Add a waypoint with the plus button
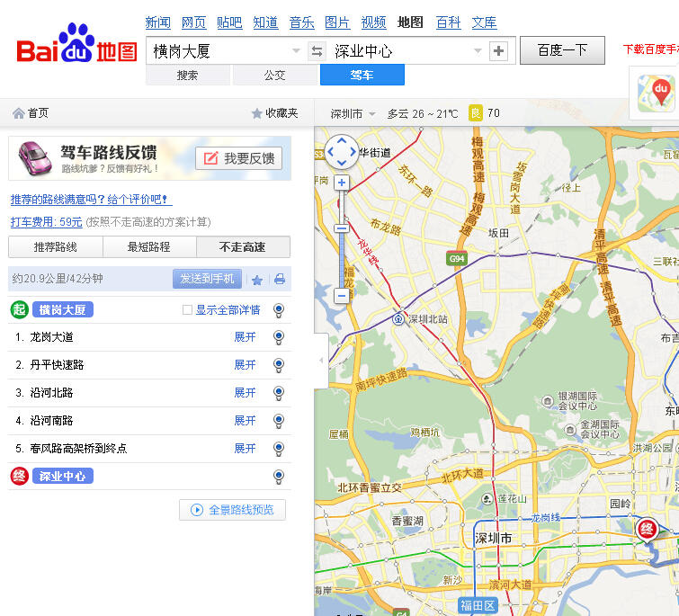Screen dimensions: 679x616 point(498,51)
